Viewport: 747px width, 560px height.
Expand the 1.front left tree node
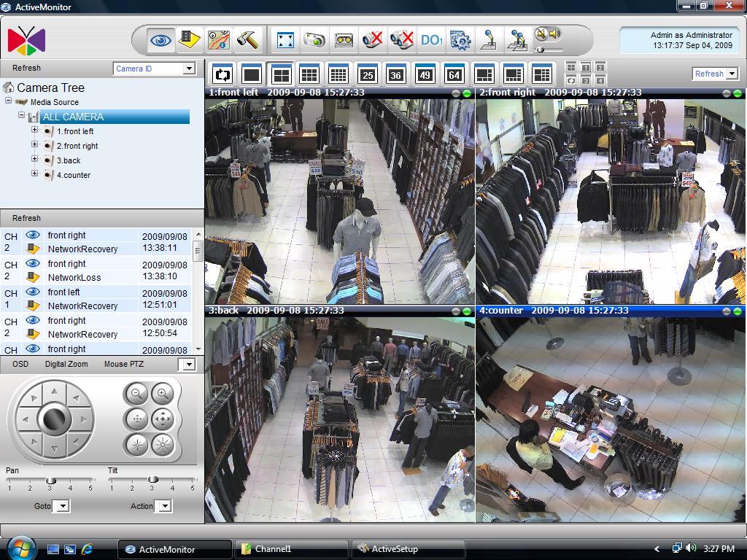point(34,131)
